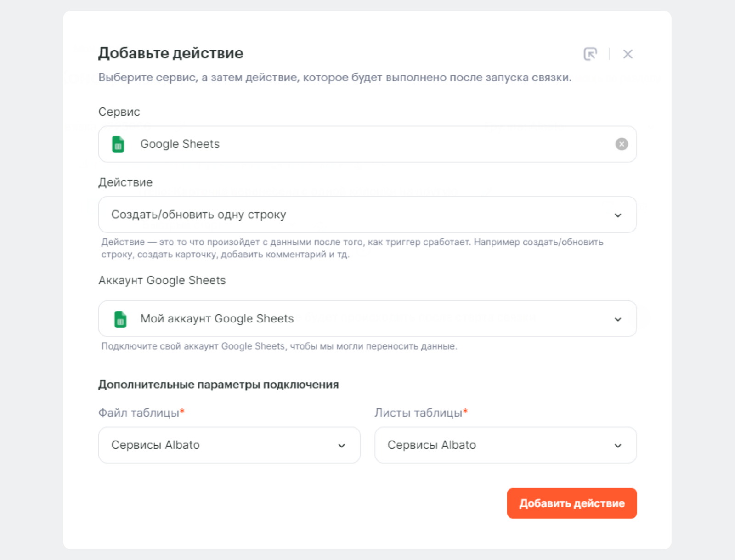The width and height of the screenshot is (735, 560).
Task: Select the Создать/обновить одну строку text
Action: pos(198,215)
